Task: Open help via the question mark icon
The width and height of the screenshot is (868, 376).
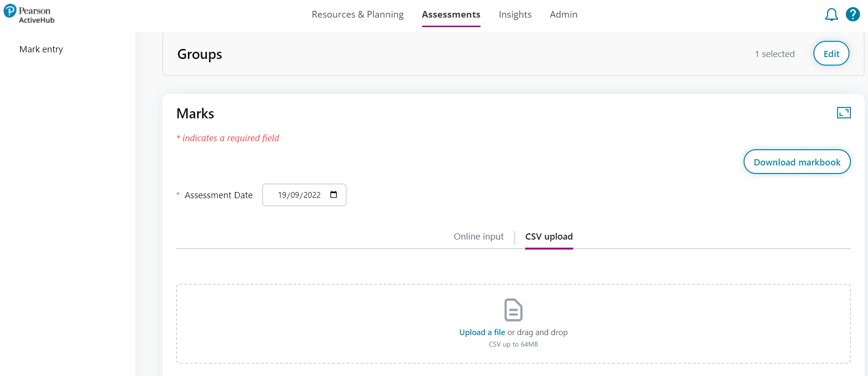Action: pos(853,15)
